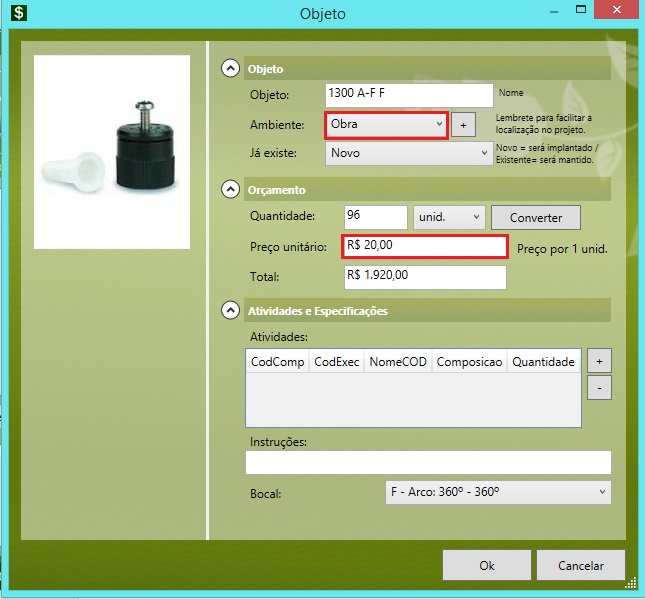This screenshot has height=599, width=645.
Task: Click the Total field
Action: (x=425, y=277)
